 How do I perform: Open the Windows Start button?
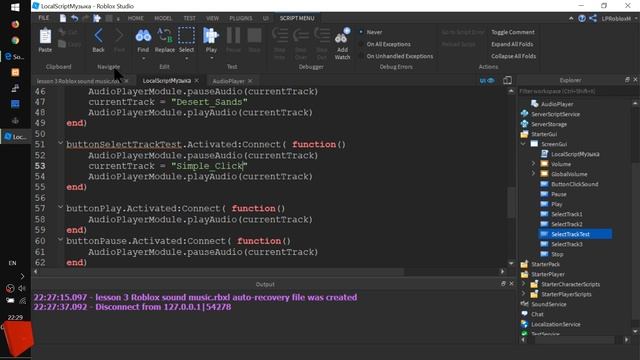pos(15,7)
